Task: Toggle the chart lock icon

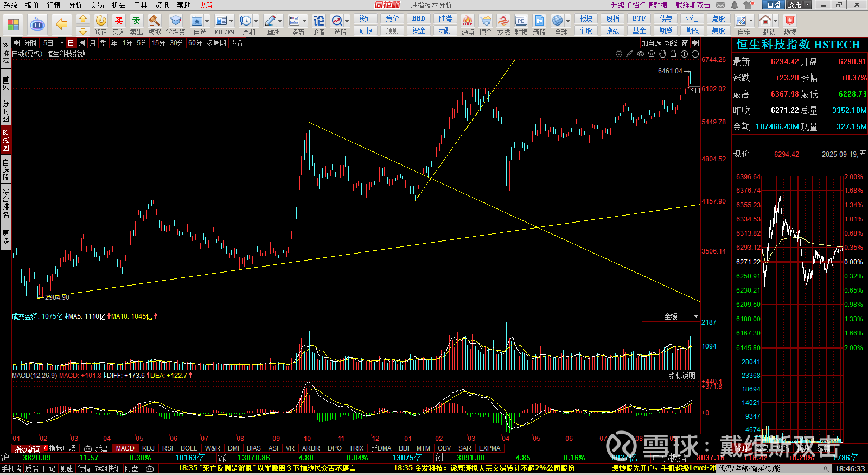Action: [x=673, y=54]
